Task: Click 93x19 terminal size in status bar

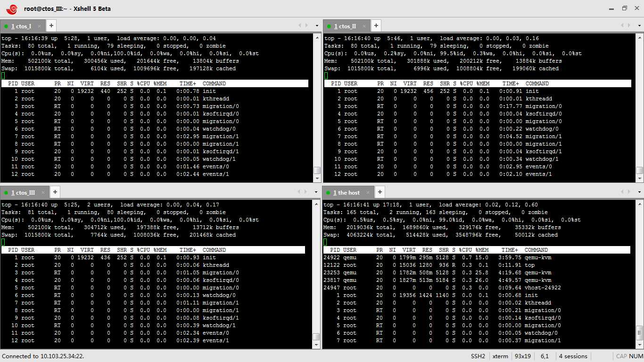Action: pos(523,356)
